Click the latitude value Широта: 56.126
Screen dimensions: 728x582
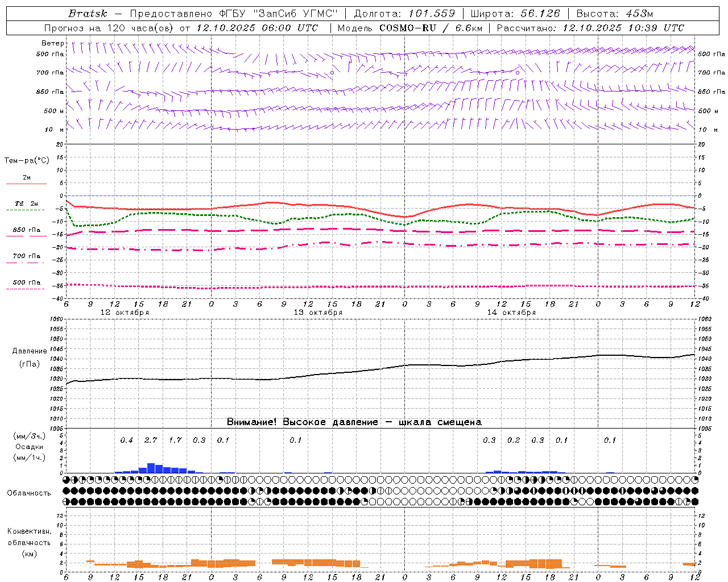click(x=515, y=14)
